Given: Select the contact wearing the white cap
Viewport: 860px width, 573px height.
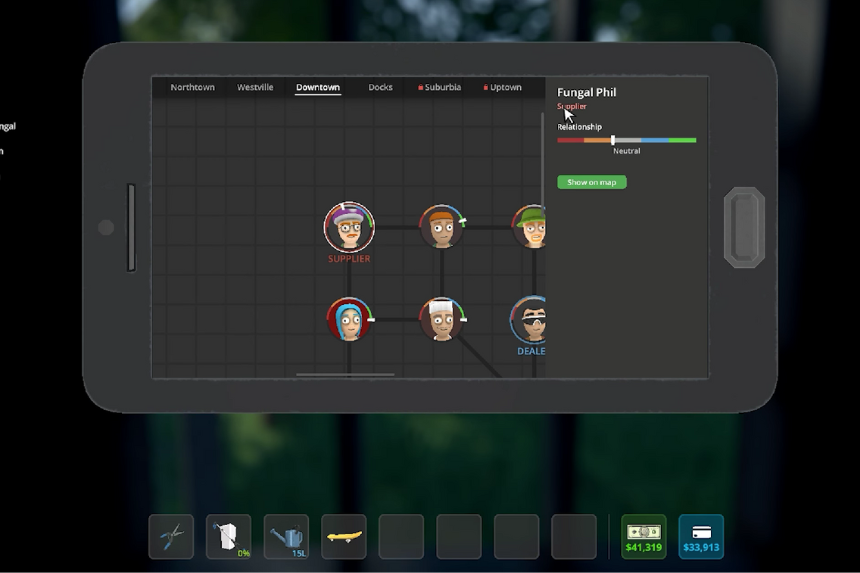Looking at the screenshot, I should tap(441, 319).
